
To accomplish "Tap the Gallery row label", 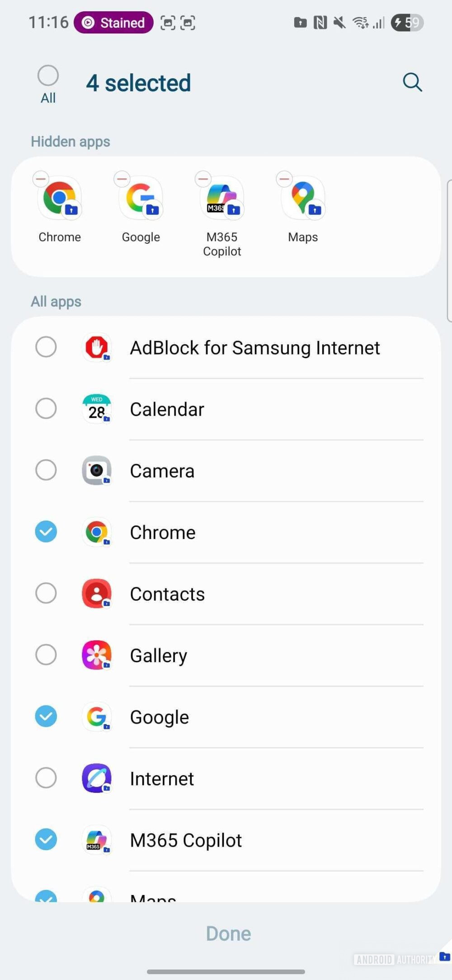I will (x=159, y=655).
